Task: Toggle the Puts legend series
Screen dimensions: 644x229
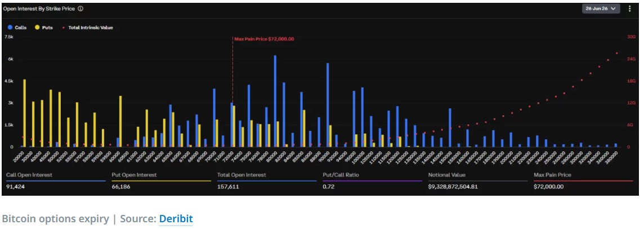Action: point(44,28)
